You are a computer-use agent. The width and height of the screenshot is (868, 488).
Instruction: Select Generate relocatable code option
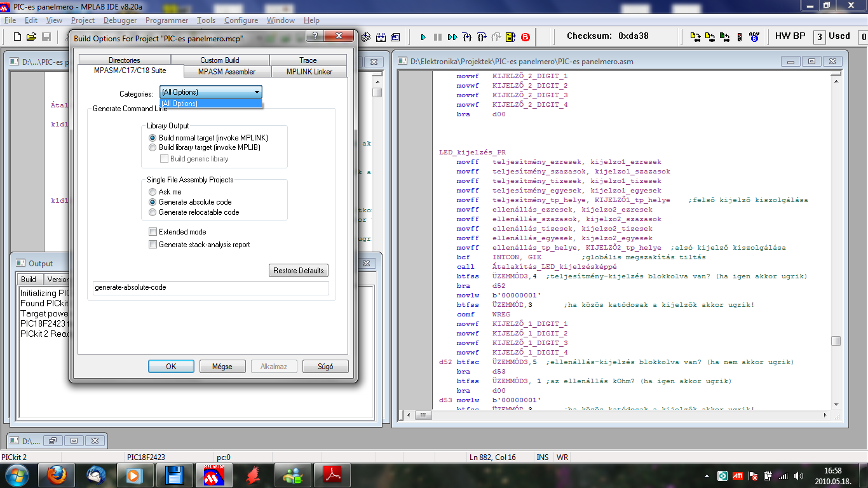194,212
